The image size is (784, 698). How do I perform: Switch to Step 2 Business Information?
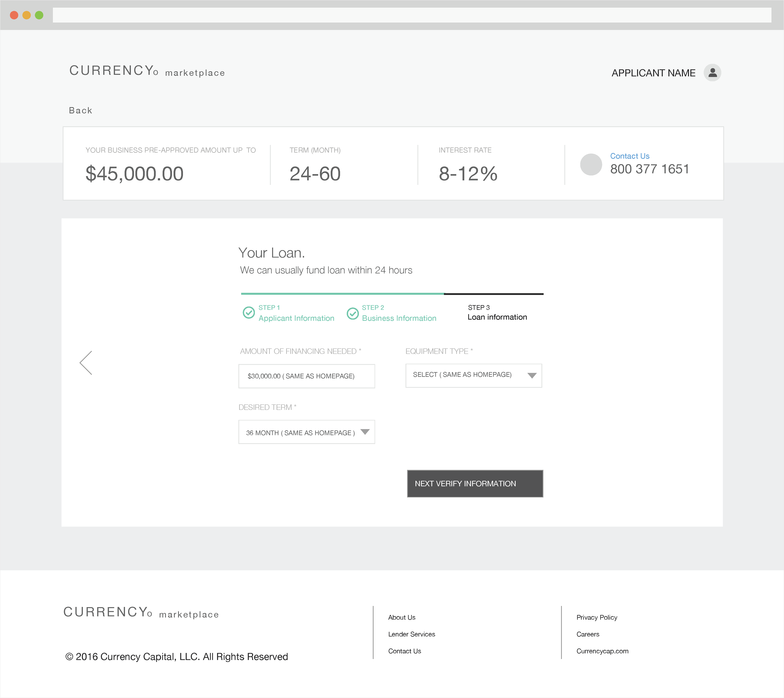399,318
